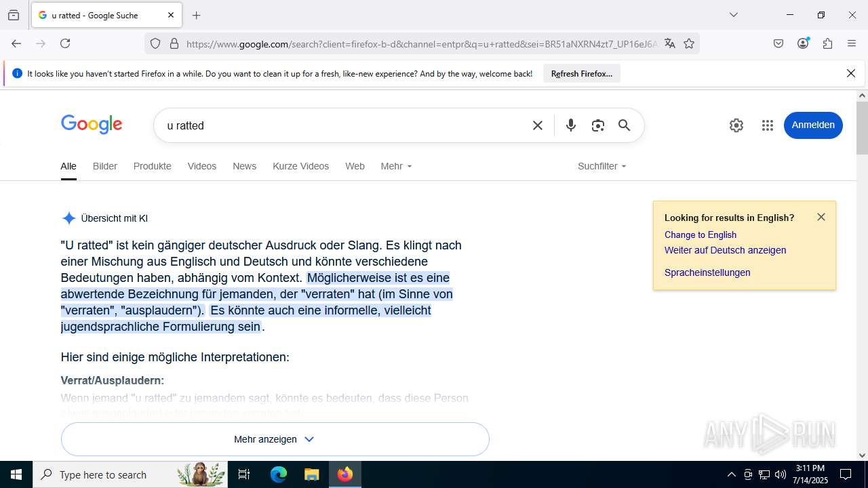Click the Windows taskbar search box
Image resolution: width=868 pixels, height=488 pixels.
tap(131, 474)
